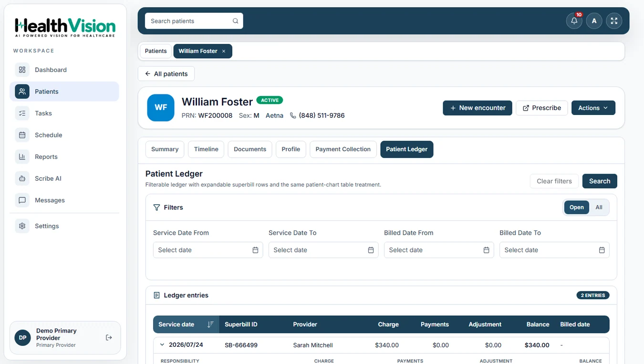Image resolution: width=644 pixels, height=364 pixels.
Task: Click the Search ledger button
Action: pos(600,181)
